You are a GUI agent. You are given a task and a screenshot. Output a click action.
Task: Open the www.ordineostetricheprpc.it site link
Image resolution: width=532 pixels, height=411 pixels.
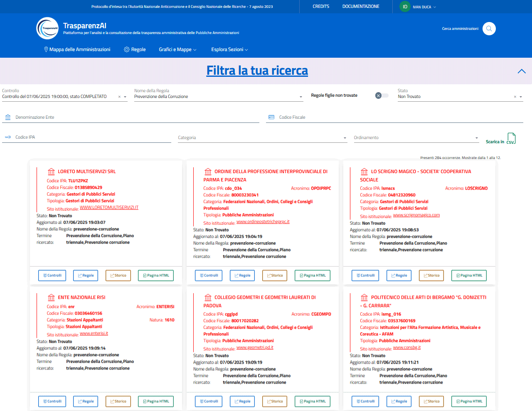pos(263,221)
